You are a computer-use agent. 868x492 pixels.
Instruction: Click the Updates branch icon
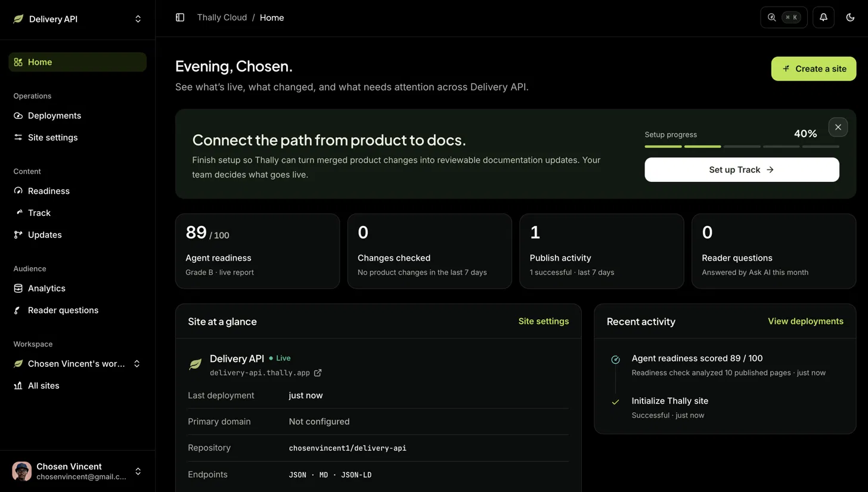click(18, 235)
